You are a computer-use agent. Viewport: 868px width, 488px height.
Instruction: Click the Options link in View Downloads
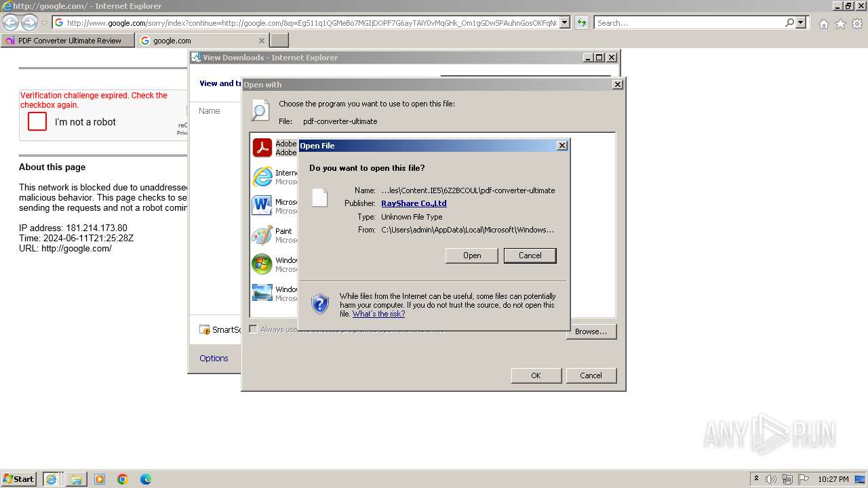pos(214,359)
